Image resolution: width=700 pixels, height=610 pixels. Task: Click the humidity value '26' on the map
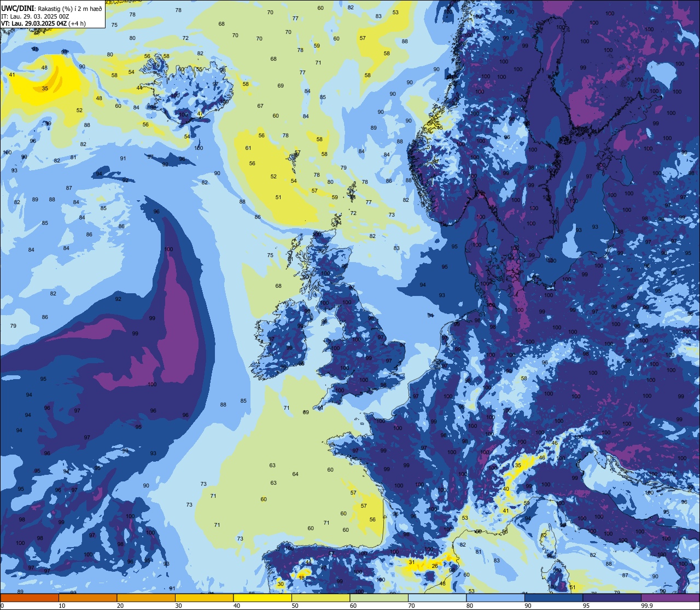point(435,566)
